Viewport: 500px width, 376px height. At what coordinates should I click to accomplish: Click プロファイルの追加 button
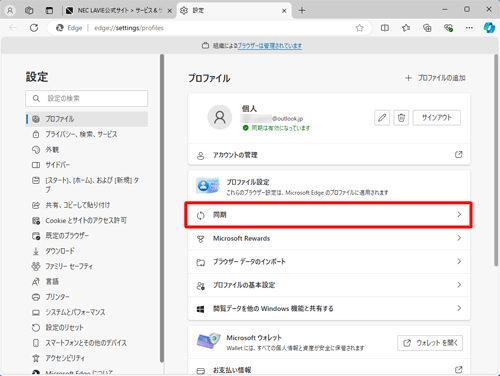[435, 78]
